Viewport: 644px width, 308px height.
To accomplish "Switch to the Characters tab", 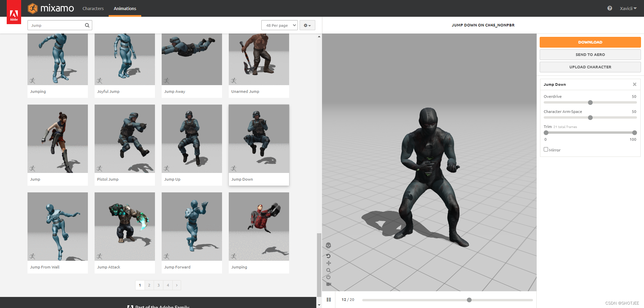I will point(93,8).
